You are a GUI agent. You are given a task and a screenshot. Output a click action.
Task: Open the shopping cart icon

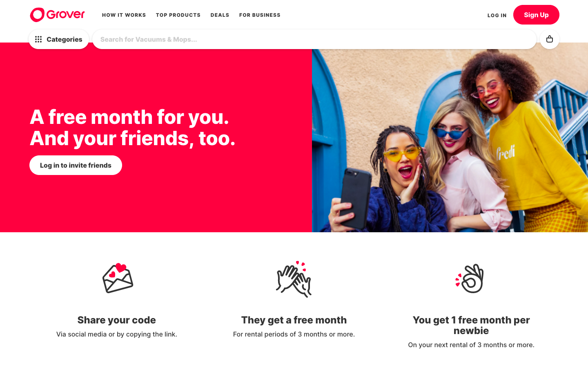click(x=550, y=39)
